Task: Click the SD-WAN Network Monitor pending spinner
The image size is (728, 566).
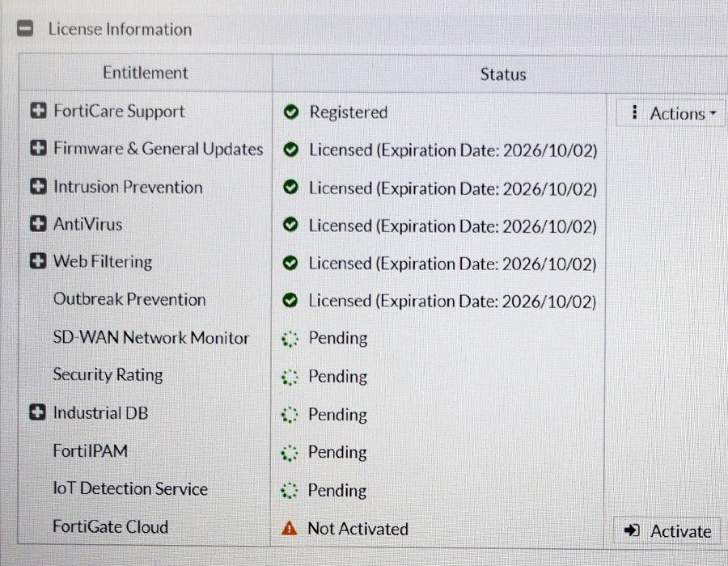Action: (290, 338)
